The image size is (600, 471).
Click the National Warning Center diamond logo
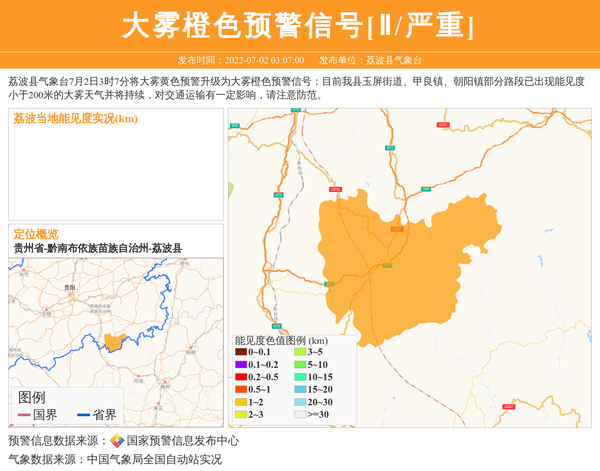click(x=117, y=441)
